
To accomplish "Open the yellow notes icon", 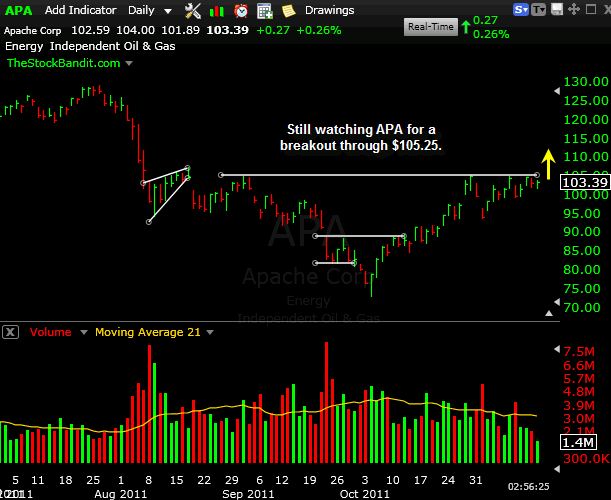I will (x=289, y=11).
